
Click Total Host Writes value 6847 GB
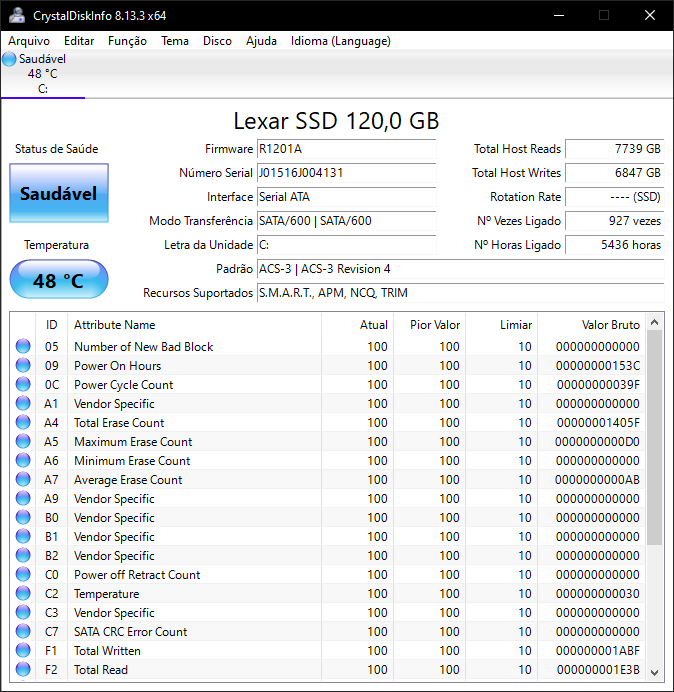pos(614,173)
